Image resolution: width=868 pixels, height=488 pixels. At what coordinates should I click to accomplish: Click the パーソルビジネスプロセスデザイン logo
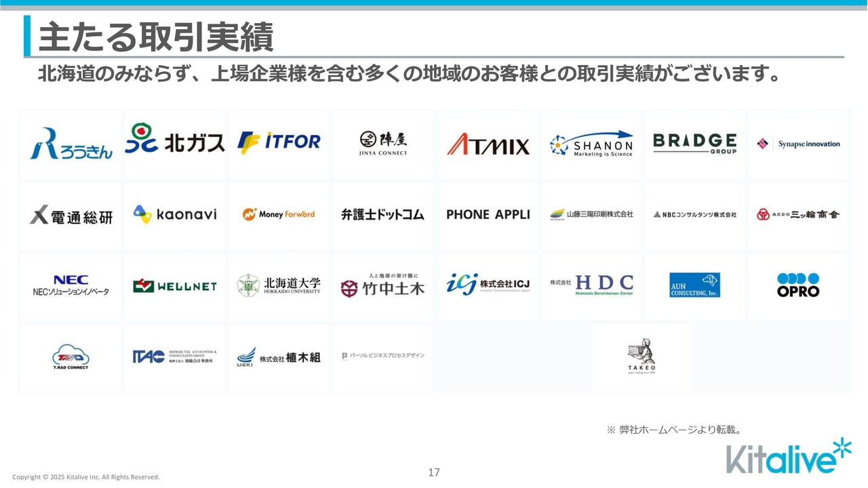[382, 356]
